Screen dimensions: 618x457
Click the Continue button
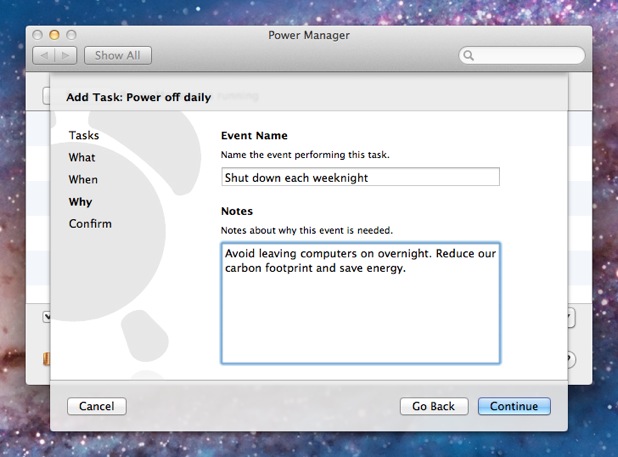514,406
